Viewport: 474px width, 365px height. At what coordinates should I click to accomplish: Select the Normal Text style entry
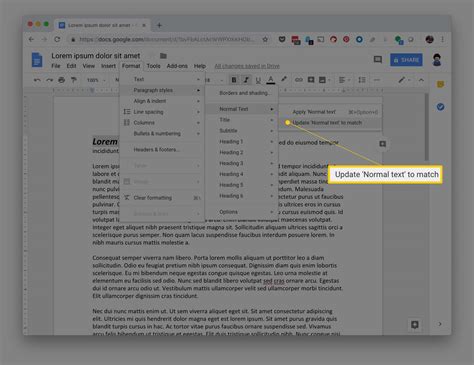[242, 109]
